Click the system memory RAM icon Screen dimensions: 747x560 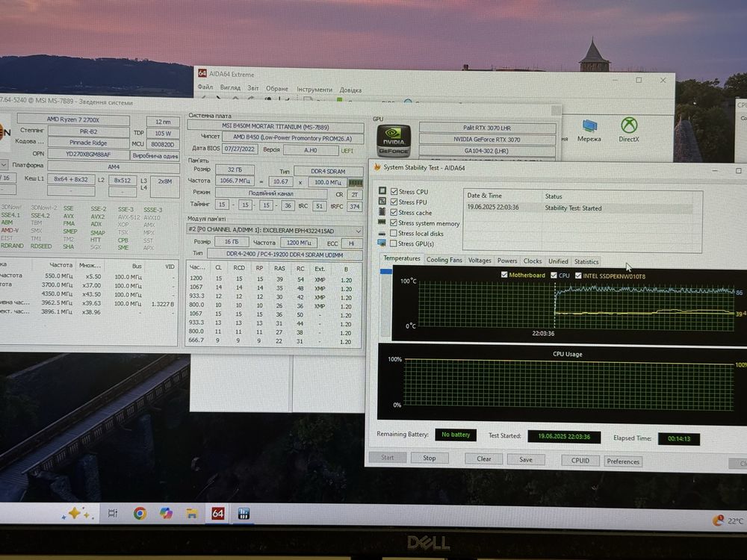pyautogui.click(x=382, y=222)
